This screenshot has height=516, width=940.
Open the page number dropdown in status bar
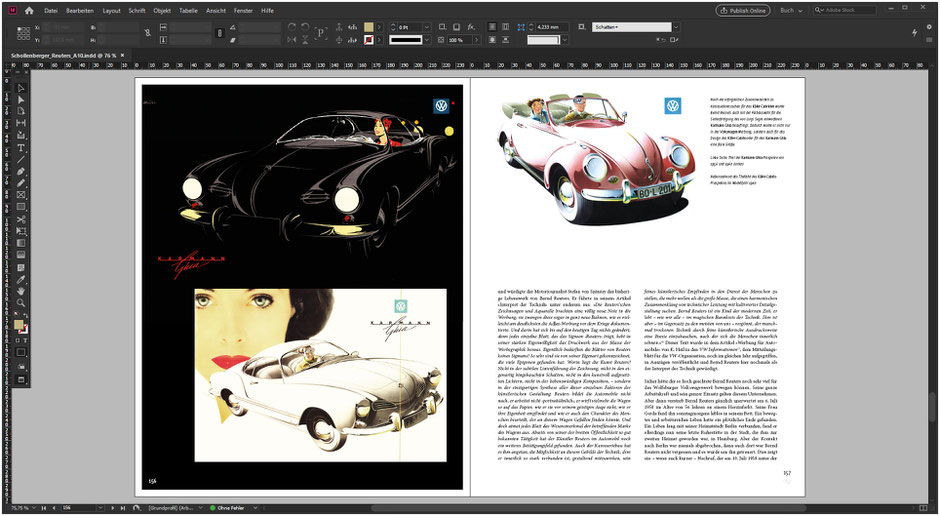[100, 508]
